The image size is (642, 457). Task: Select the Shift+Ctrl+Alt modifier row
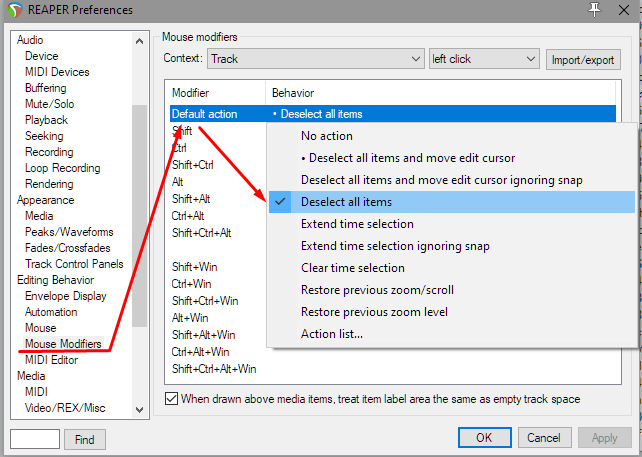pyautogui.click(x=201, y=233)
